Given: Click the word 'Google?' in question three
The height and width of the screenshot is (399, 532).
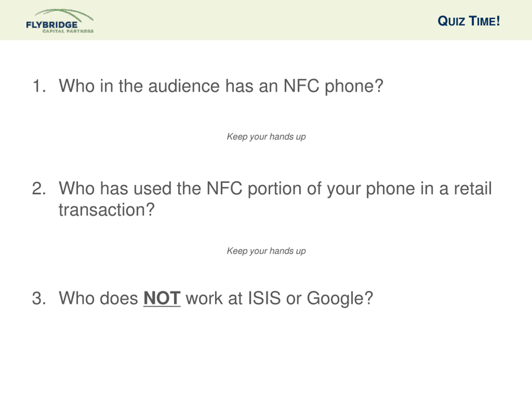Looking at the screenshot, I should pyautogui.click(x=340, y=298).
